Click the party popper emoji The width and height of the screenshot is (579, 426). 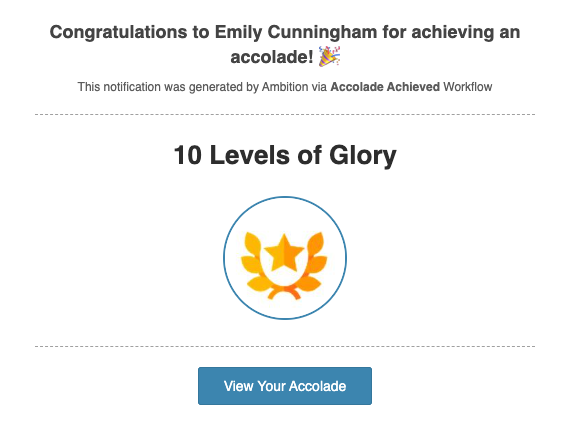[x=329, y=56]
